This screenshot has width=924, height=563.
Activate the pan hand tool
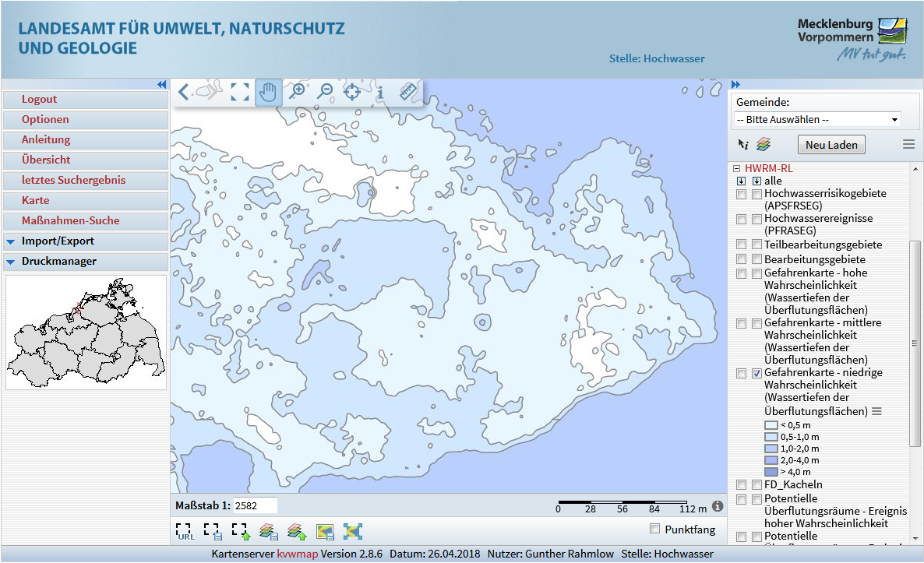(x=269, y=92)
